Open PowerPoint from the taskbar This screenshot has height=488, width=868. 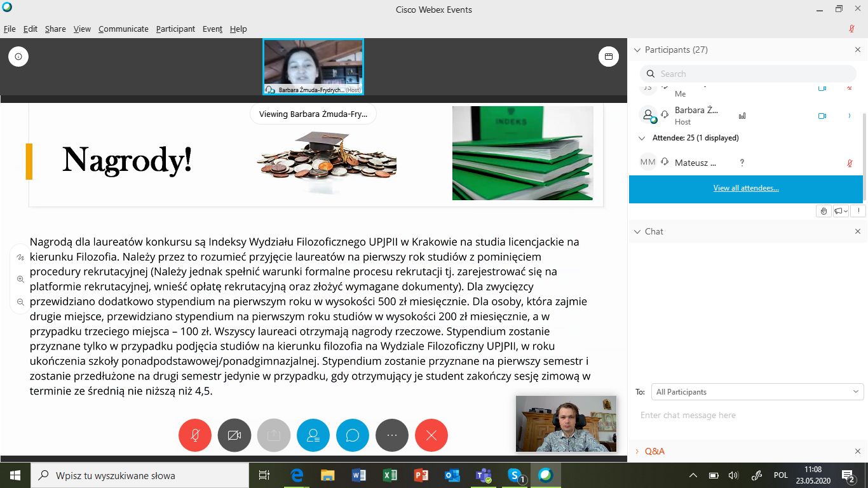point(421,475)
